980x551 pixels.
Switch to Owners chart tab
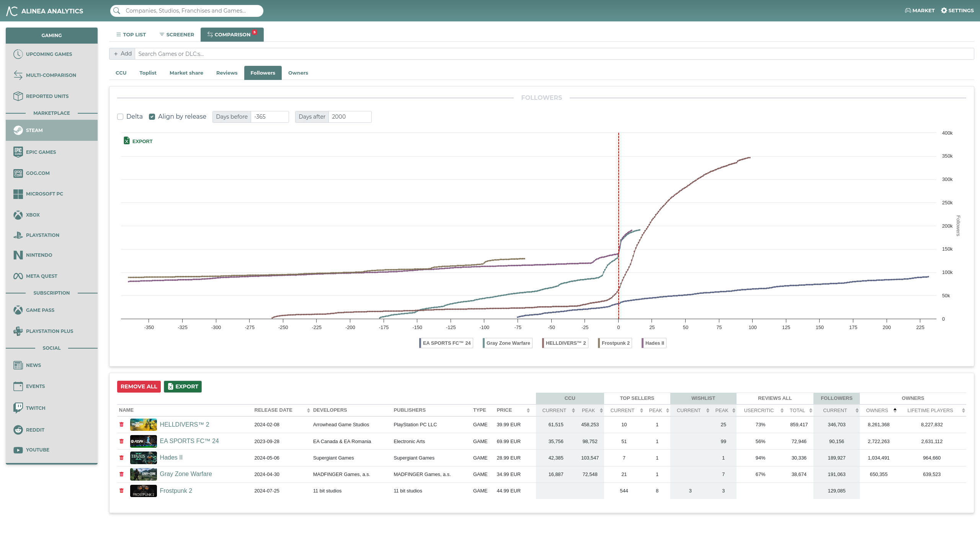point(298,73)
